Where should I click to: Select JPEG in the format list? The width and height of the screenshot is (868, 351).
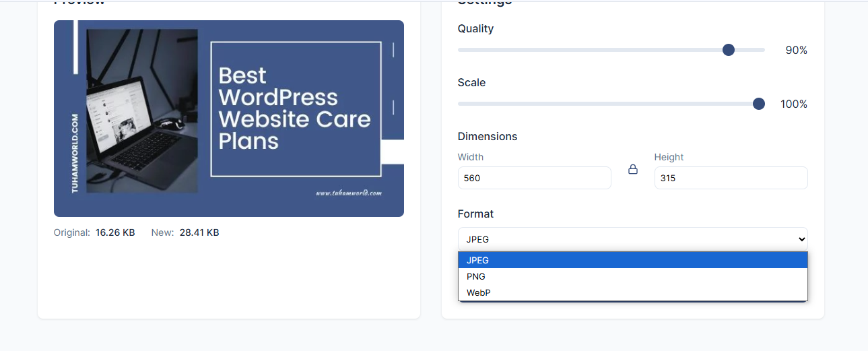click(x=632, y=260)
